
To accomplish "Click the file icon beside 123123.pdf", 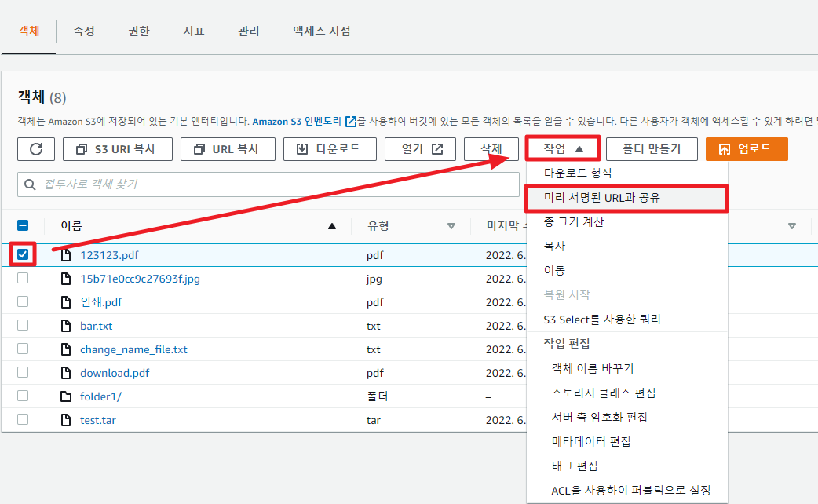I will tap(66, 255).
